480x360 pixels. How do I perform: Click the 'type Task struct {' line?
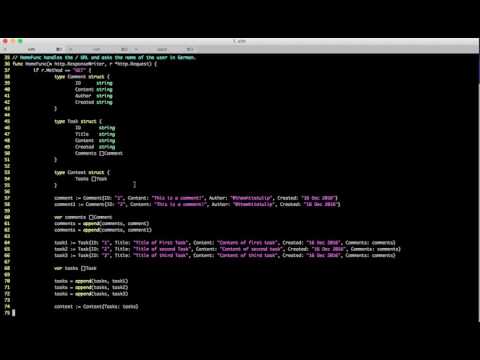tap(78, 121)
